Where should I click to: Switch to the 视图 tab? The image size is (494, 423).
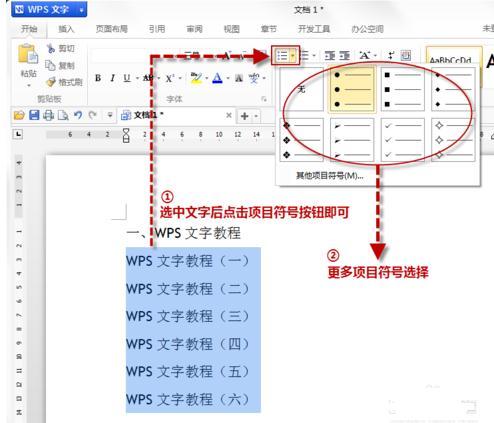tap(232, 29)
